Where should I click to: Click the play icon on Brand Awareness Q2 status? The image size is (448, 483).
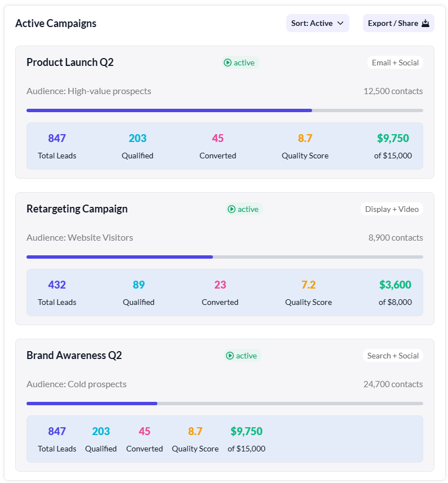[230, 356]
